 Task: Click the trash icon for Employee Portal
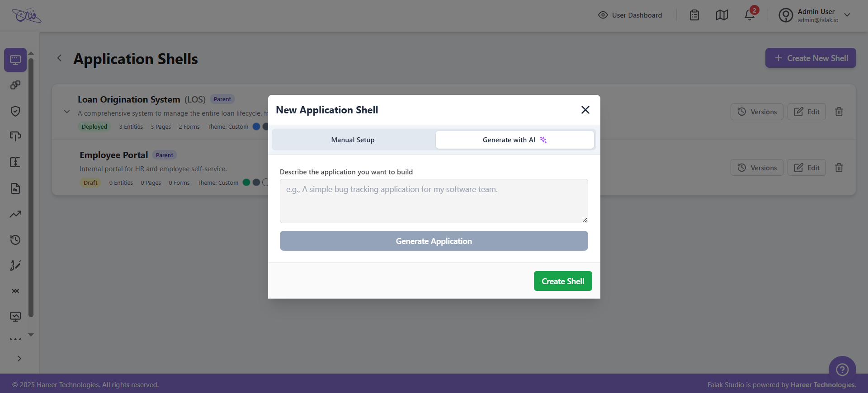[x=839, y=168]
